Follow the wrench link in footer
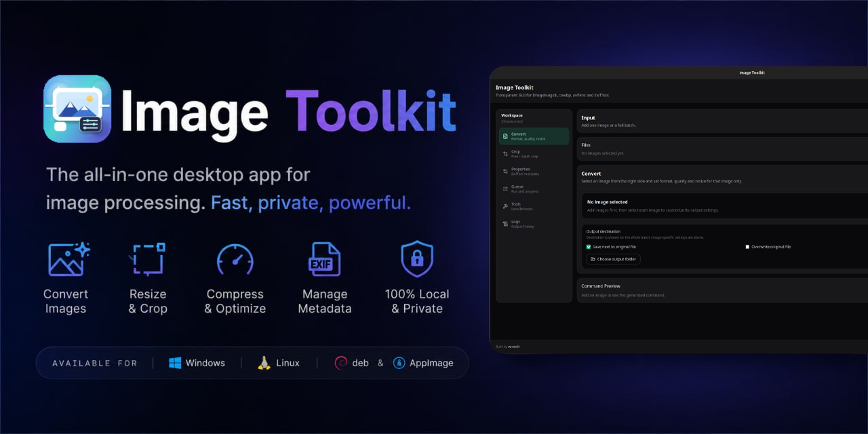The image size is (868, 434). coord(514,347)
